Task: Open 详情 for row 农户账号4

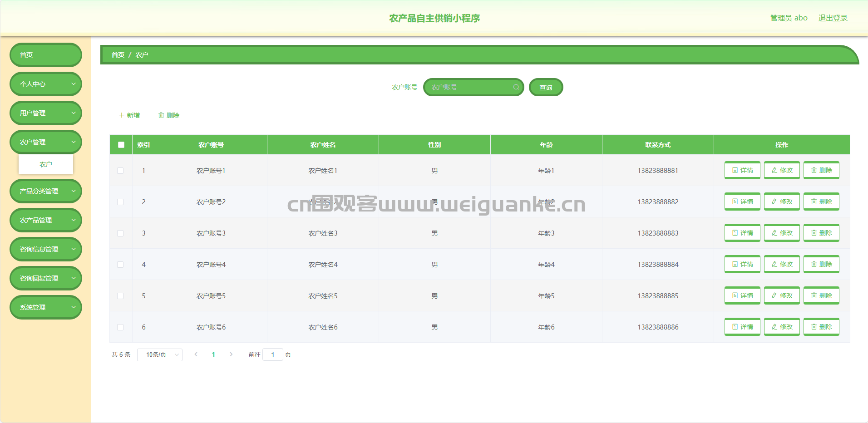Action: pos(742,264)
